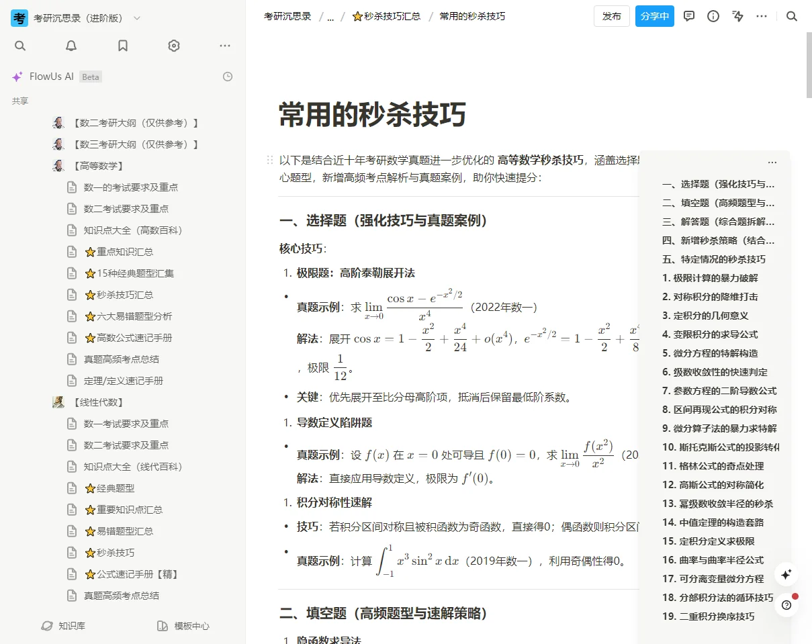Viewport: 812px width, 644px height.
Task: Open 六大易错题型分析 page
Action: (x=128, y=316)
